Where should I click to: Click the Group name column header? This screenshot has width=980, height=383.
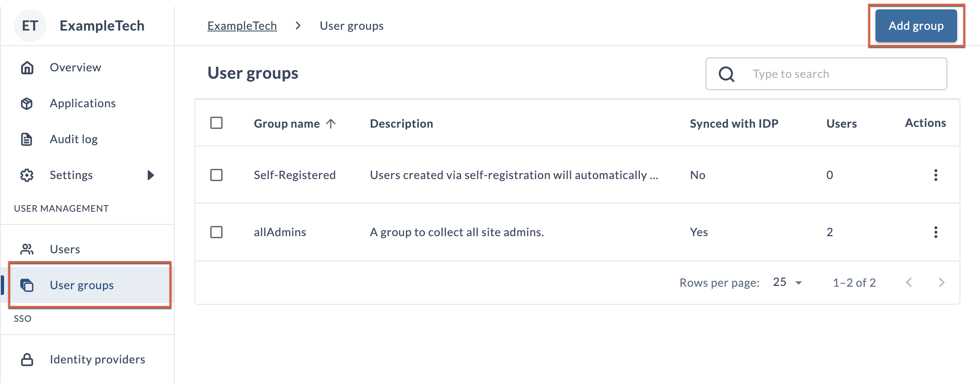[x=287, y=124]
